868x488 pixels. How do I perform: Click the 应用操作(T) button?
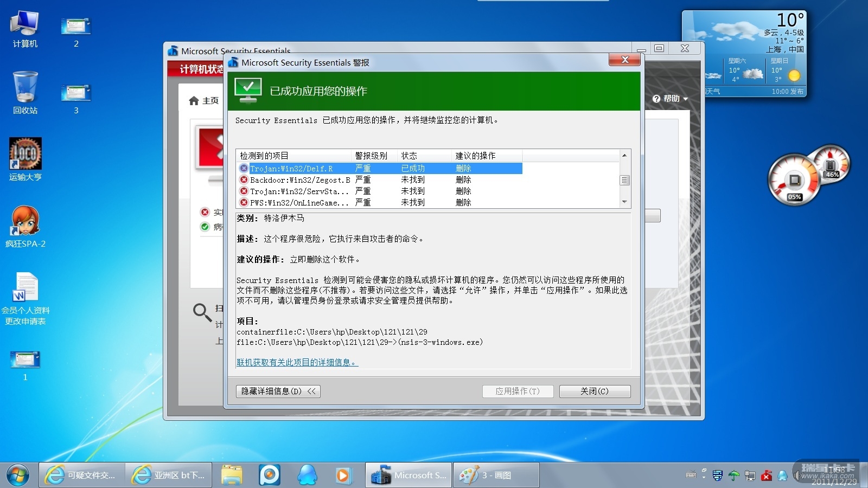pyautogui.click(x=518, y=391)
